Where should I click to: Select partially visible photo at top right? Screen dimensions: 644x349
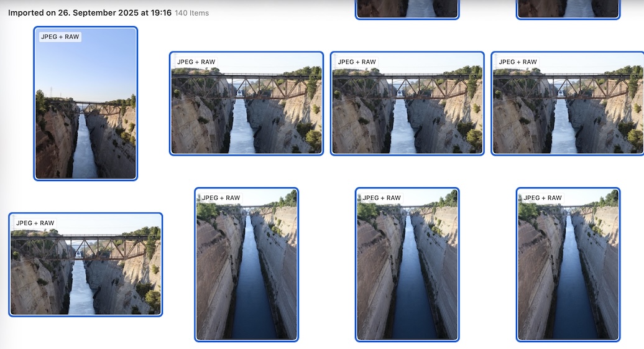pyautogui.click(x=568, y=9)
